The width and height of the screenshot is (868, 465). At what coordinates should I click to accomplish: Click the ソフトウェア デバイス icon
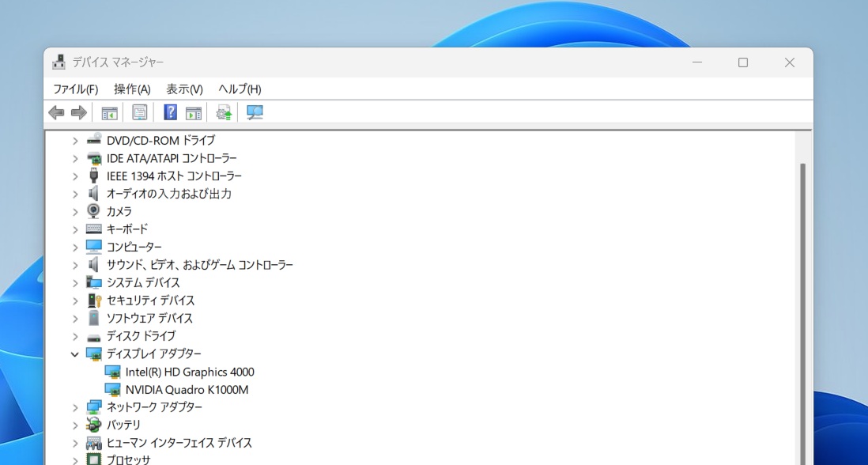[x=94, y=318]
